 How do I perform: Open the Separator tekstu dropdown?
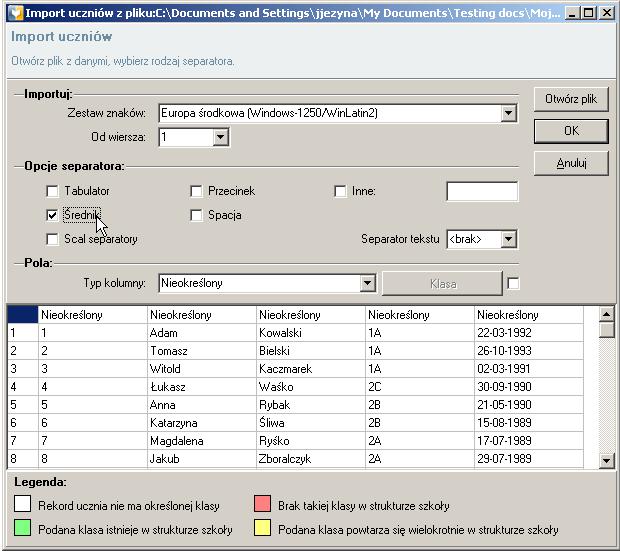[508, 239]
